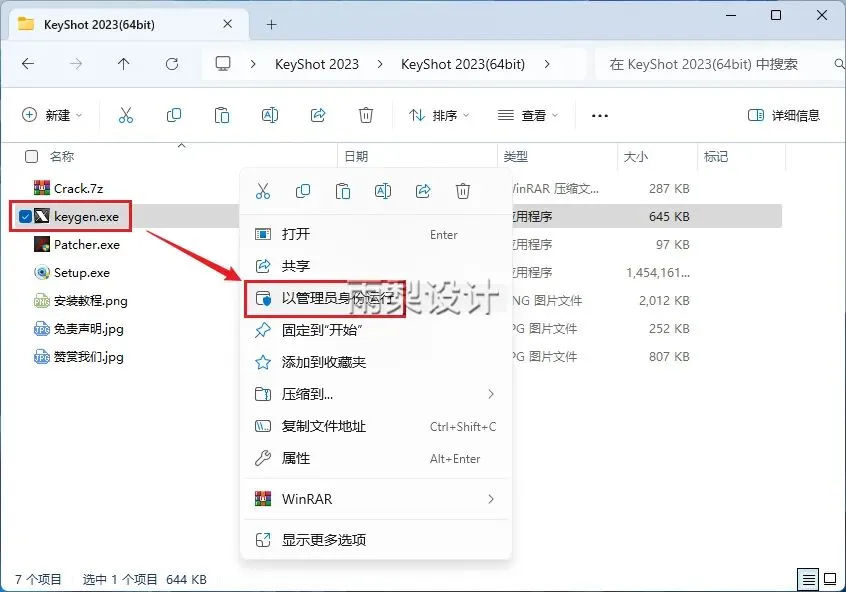This screenshot has height=592, width=846.
Task: Click the context menu Delete icon
Action: tap(463, 191)
